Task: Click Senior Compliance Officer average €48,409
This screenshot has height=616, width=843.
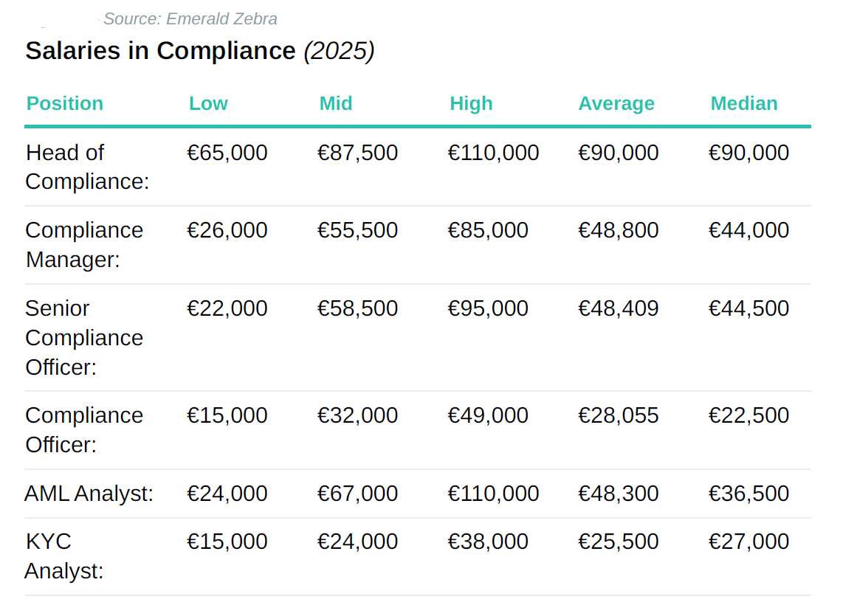Action: (x=619, y=308)
